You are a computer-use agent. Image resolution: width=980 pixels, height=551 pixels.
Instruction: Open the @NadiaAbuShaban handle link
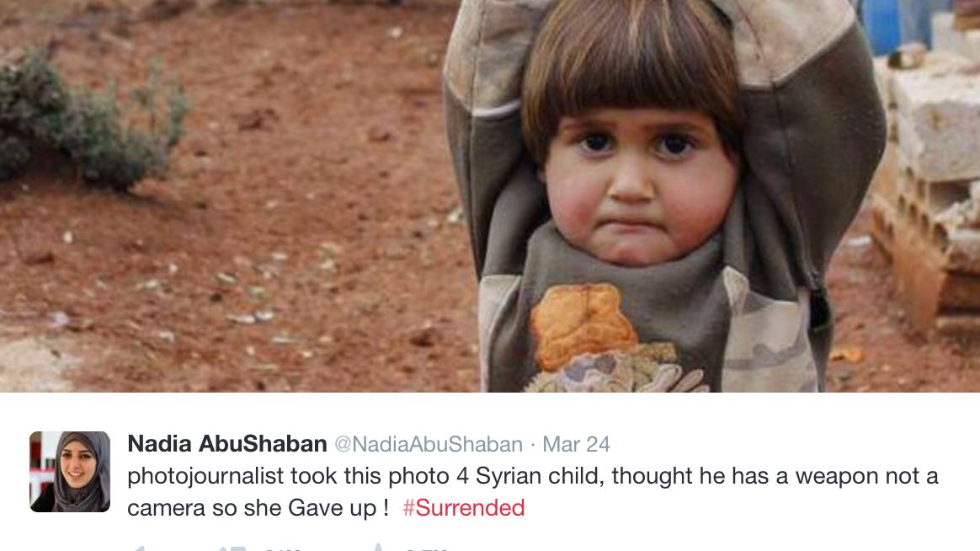tap(429, 444)
